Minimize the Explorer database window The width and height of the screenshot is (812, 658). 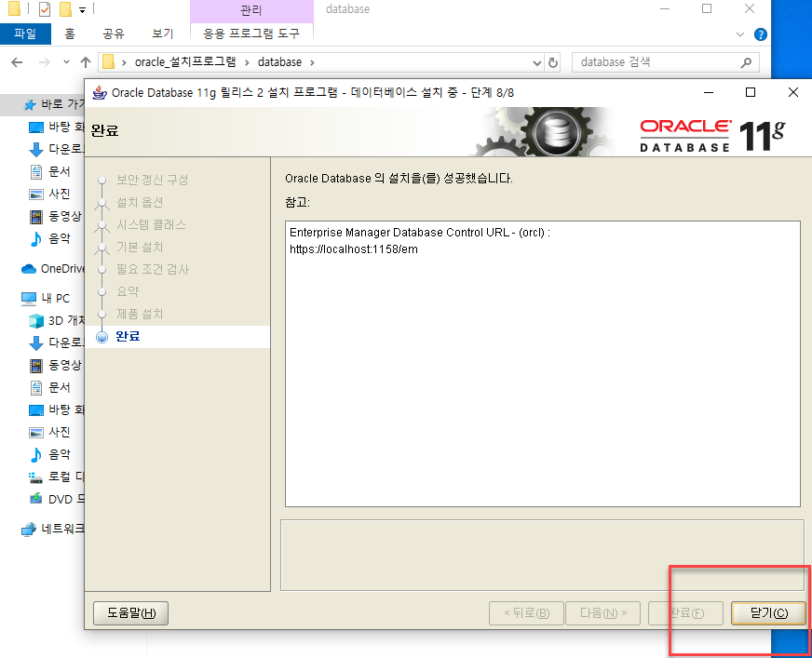(665, 8)
